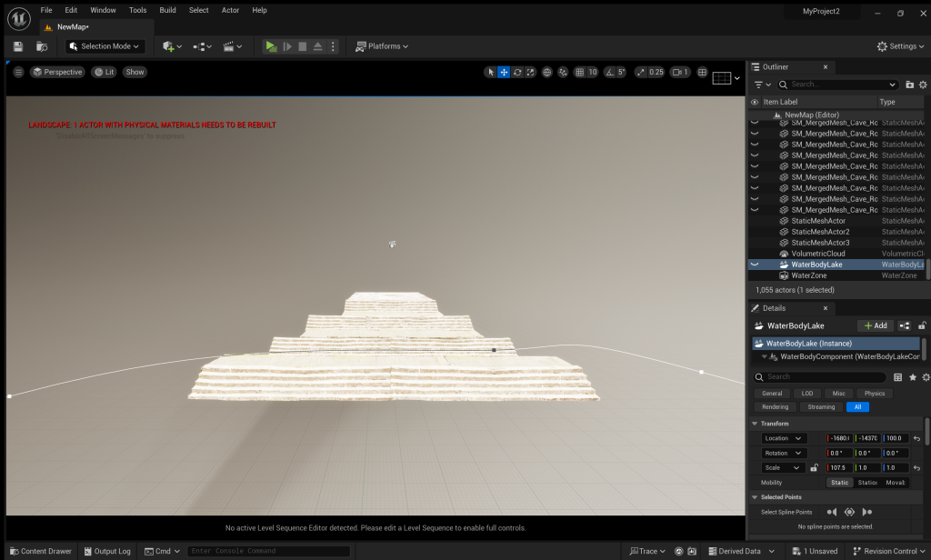Open the Content Drawer

[40, 551]
